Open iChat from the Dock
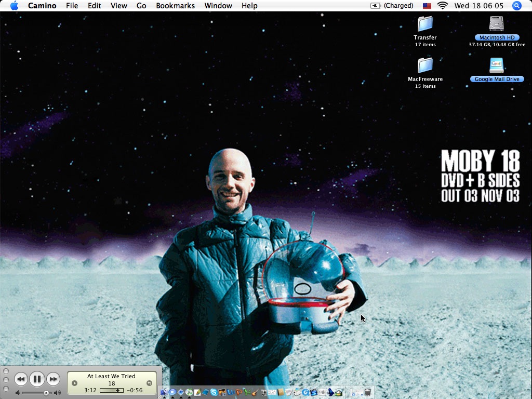 tap(172, 392)
